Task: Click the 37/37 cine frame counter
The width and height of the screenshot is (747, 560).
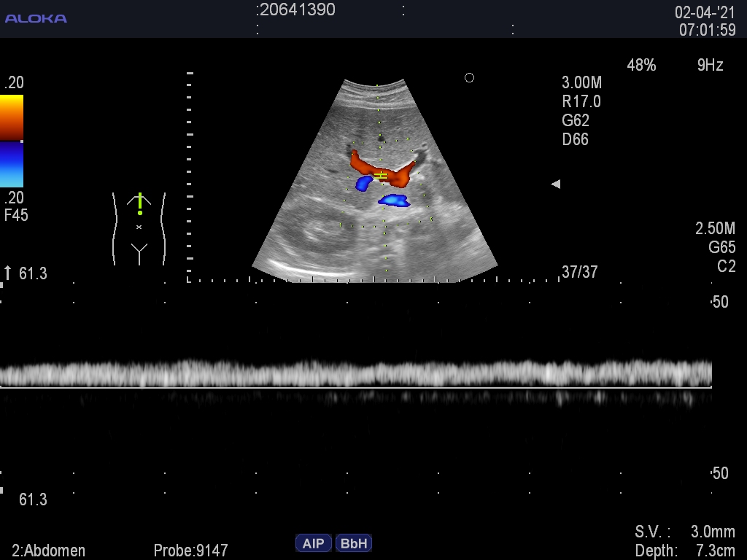Action: pyautogui.click(x=579, y=272)
